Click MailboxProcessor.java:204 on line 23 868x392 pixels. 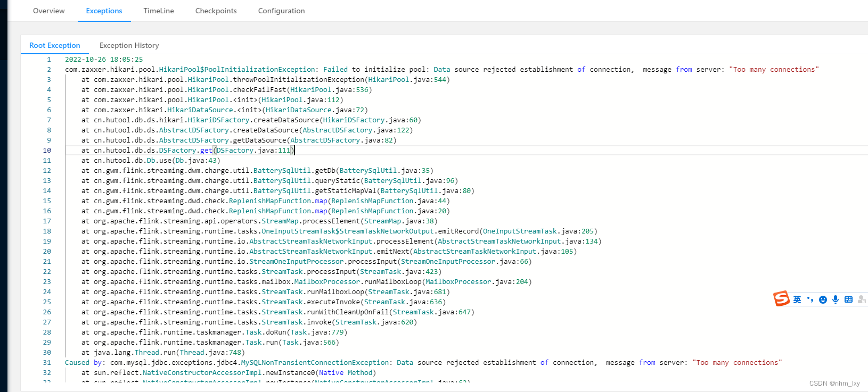pos(477,282)
